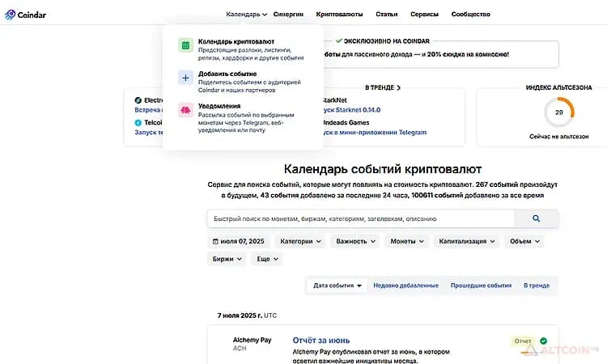Click the green checkmark on Alchemy Pay event
The width and height of the screenshot is (607, 364).
(x=544, y=341)
